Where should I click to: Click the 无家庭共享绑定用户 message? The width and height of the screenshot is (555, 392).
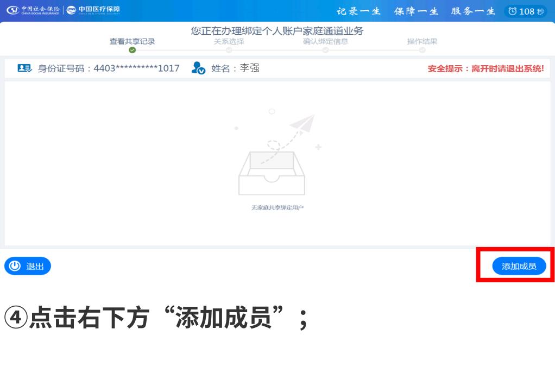pyautogui.click(x=277, y=208)
